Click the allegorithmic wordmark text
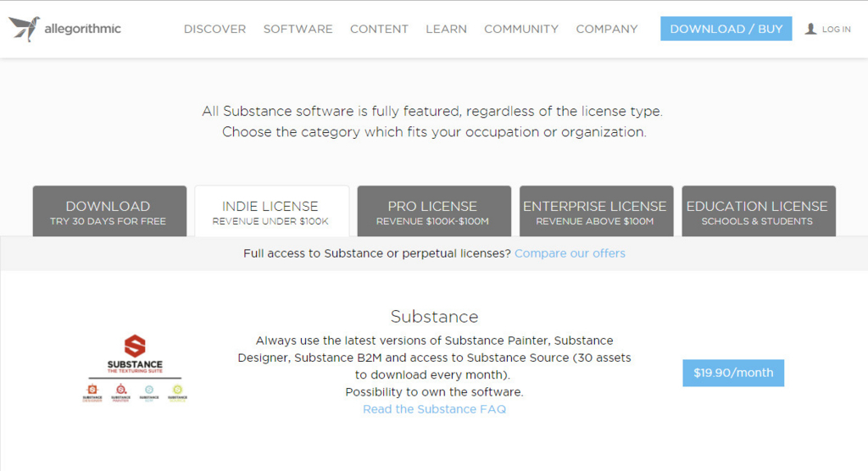The height and width of the screenshot is (471, 868). [82, 29]
